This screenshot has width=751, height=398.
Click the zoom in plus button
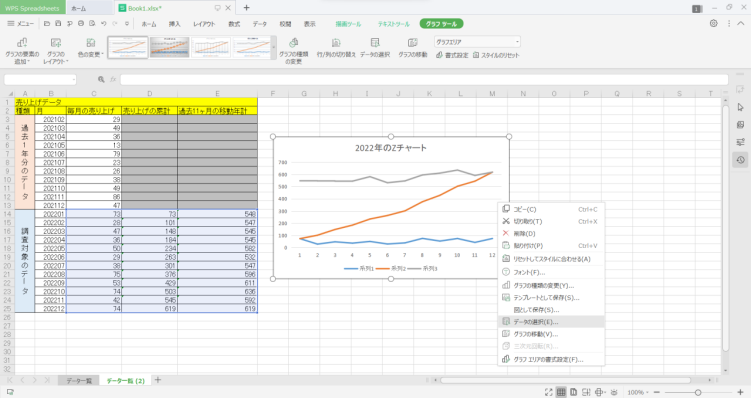(741, 392)
